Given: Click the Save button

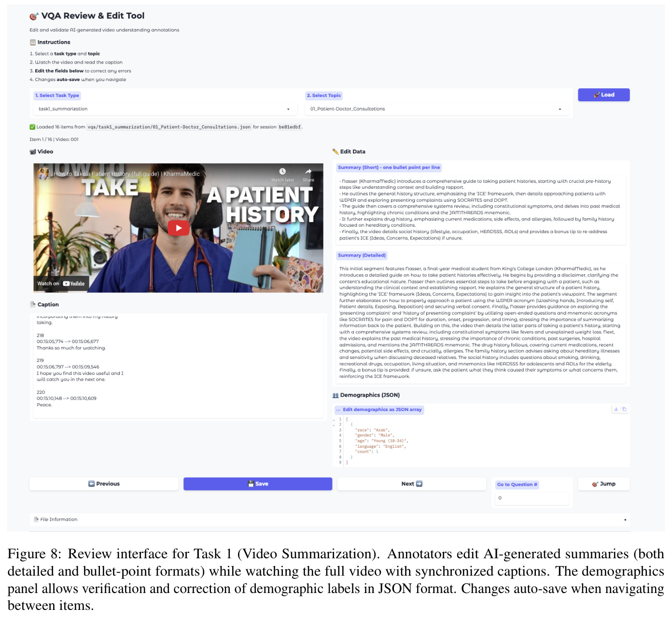Looking at the screenshot, I should point(258,484).
